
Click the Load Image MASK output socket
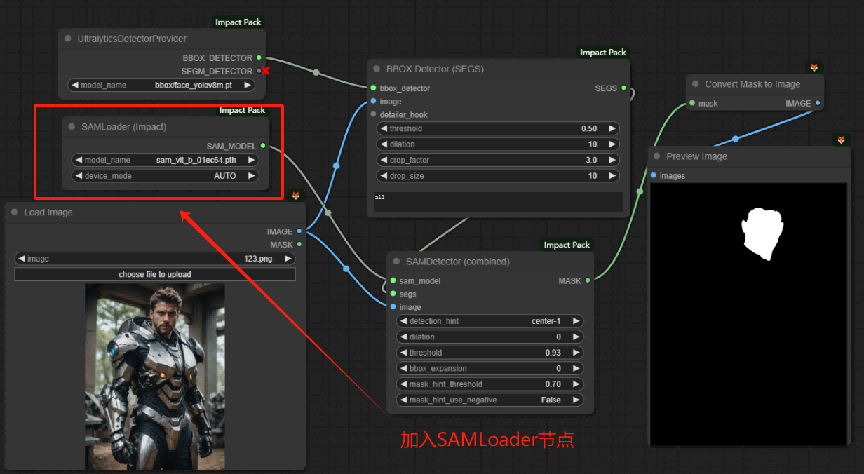point(299,245)
